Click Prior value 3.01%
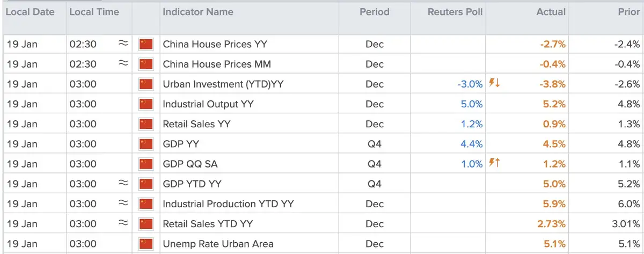 tap(626, 223)
